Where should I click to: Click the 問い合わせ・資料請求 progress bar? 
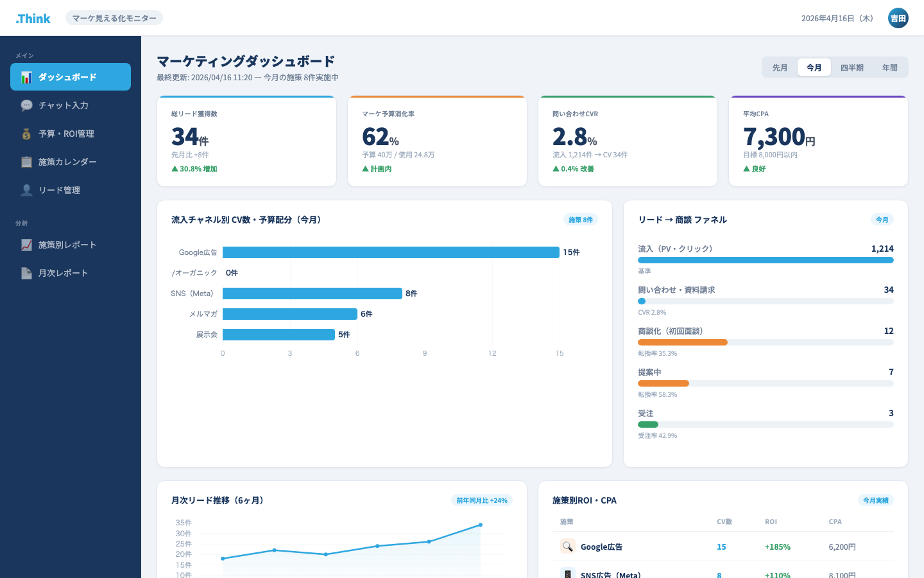point(766,301)
